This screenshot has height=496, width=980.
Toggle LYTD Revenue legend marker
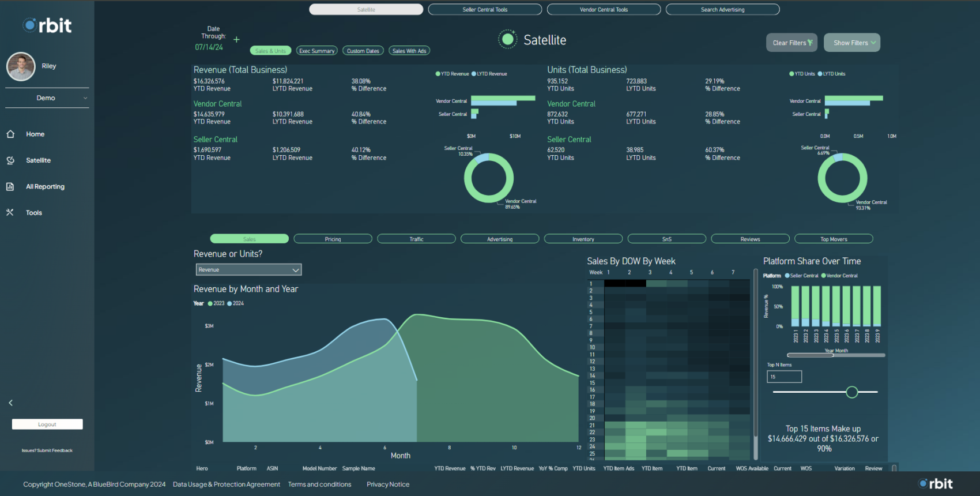point(489,74)
